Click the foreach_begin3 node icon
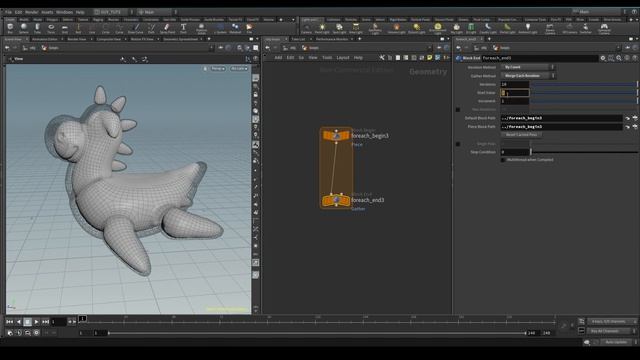 [336, 136]
